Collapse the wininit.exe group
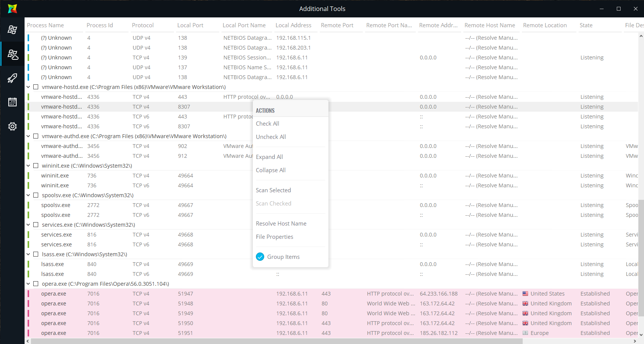The width and height of the screenshot is (644, 344). point(28,166)
